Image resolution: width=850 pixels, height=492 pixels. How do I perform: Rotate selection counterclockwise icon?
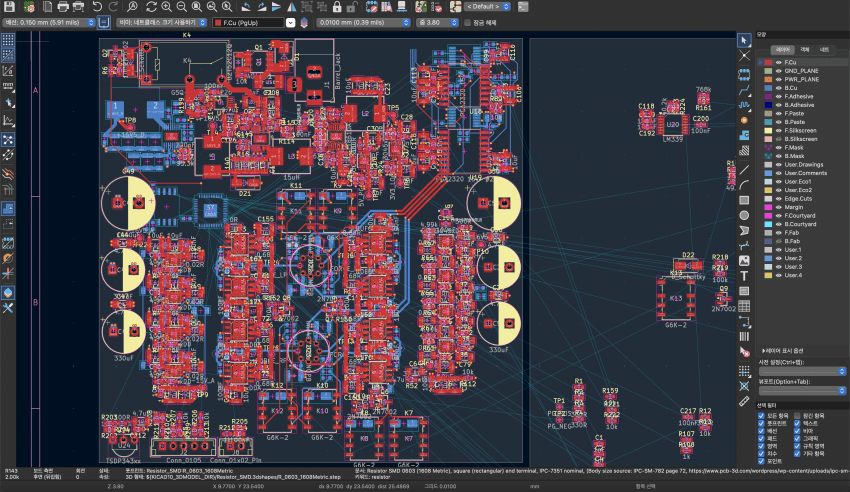pos(246,7)
